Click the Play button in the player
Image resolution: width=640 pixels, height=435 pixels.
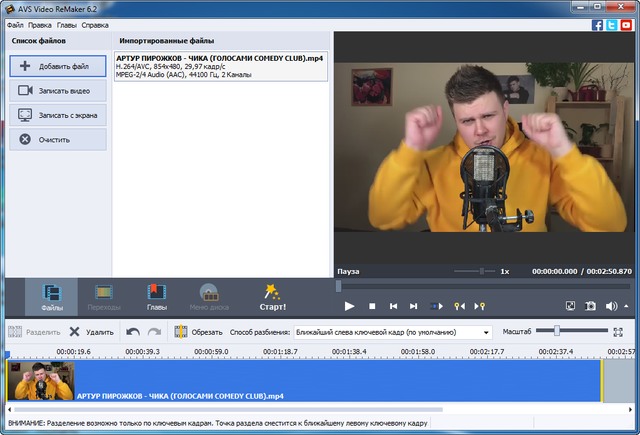[x=349, y=306]
